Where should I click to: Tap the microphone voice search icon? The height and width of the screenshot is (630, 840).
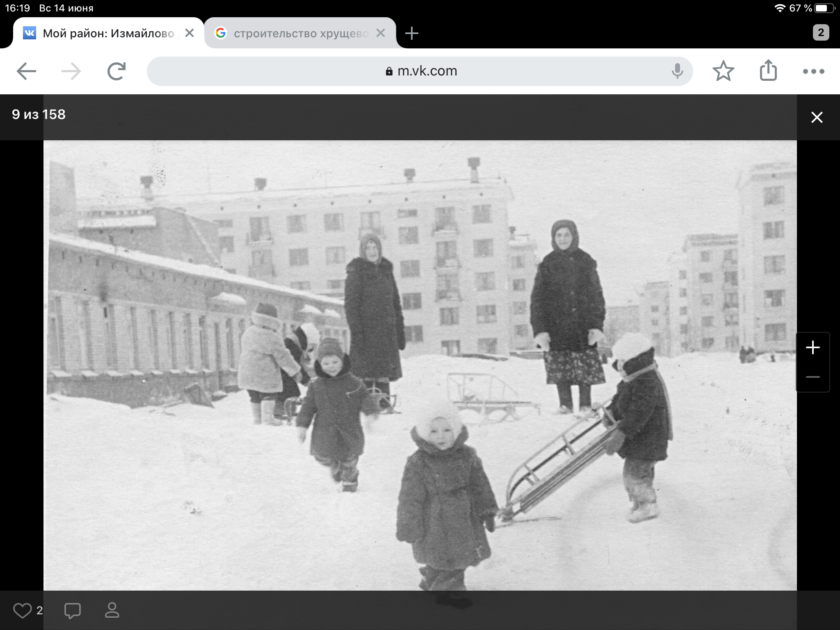coord(677,71)
